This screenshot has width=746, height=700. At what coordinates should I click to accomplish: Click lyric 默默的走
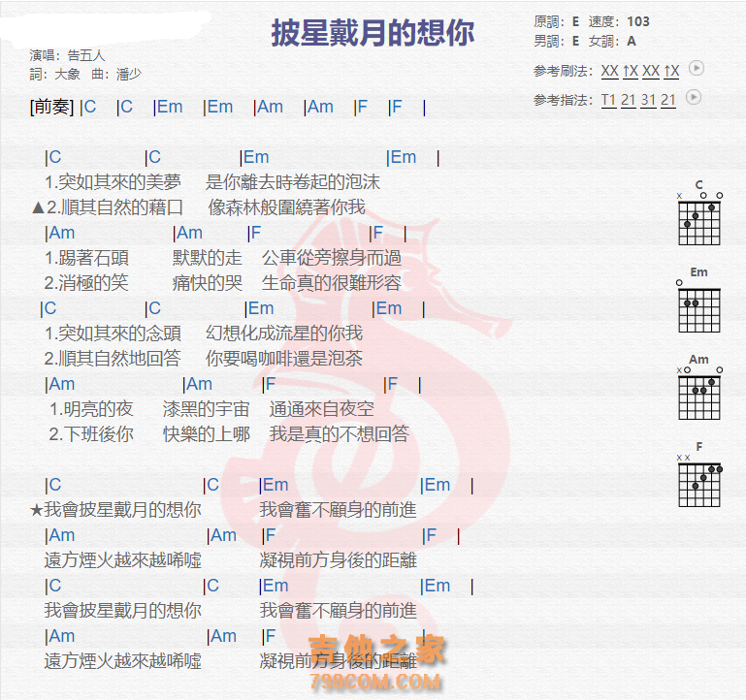(207, 258)
